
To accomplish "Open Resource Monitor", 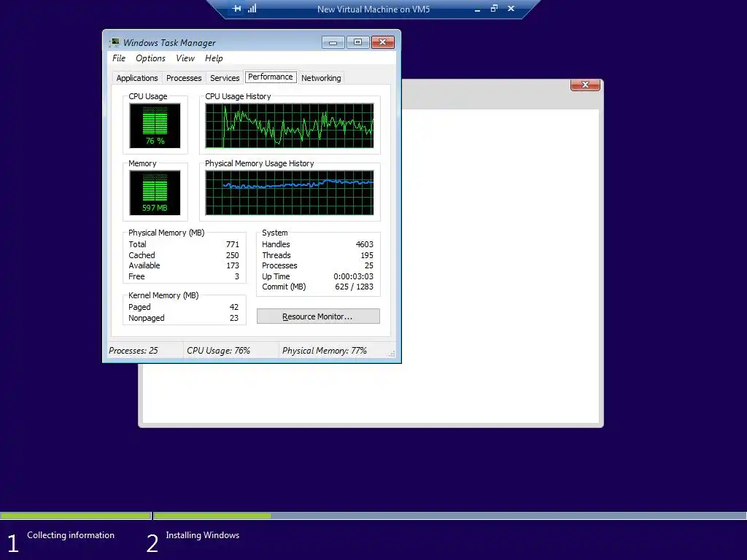I will point(318,316).
